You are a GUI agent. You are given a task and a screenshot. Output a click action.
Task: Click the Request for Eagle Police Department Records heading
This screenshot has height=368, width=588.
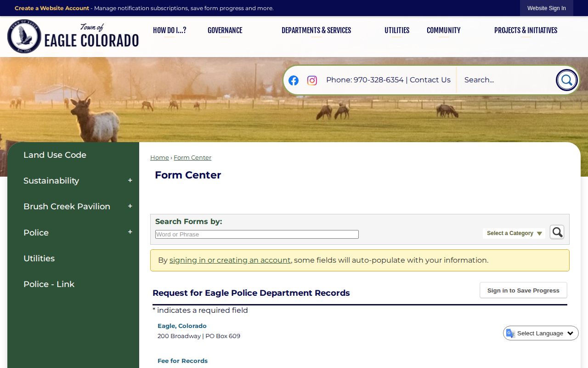point(251,293)
